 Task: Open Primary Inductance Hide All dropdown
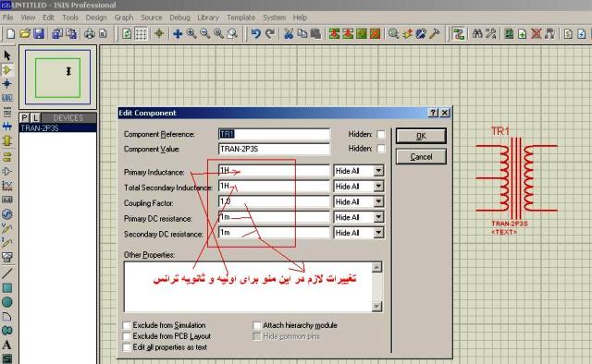378,171
